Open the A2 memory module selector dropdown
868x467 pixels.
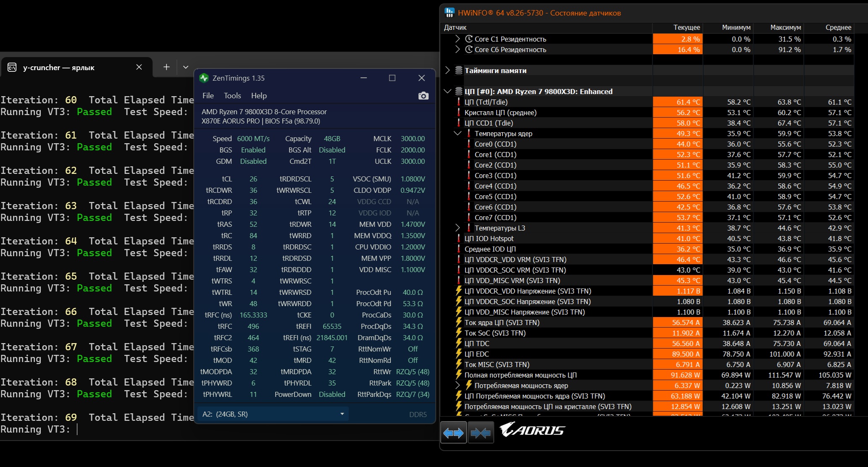click(x=273, y=414)
